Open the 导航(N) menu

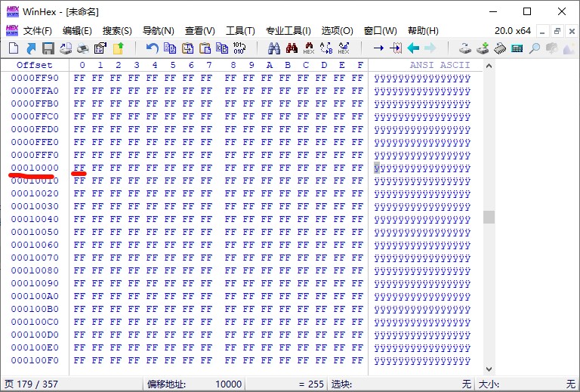pos(159,31)
